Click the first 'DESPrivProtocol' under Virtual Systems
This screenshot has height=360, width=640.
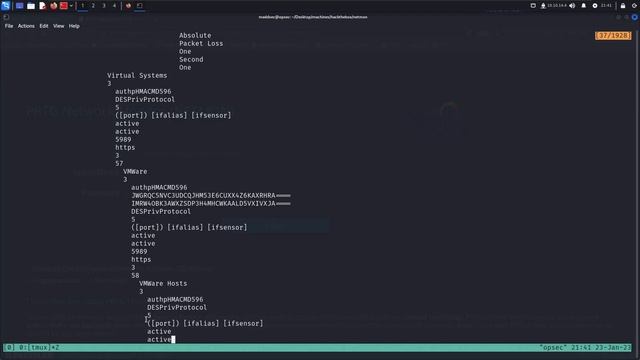[x=145, y=100]
